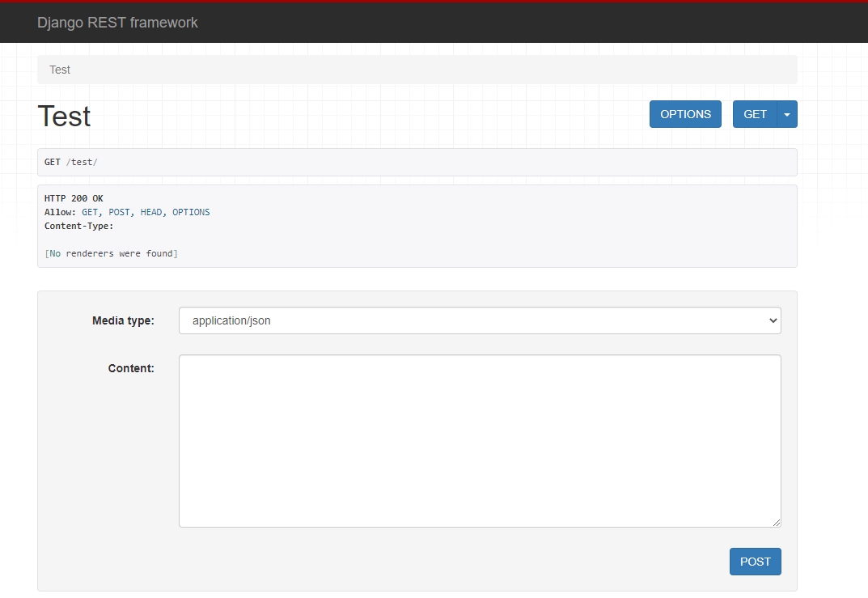Submit the form with POST button
868x598 pixels.
pos(755,562)
